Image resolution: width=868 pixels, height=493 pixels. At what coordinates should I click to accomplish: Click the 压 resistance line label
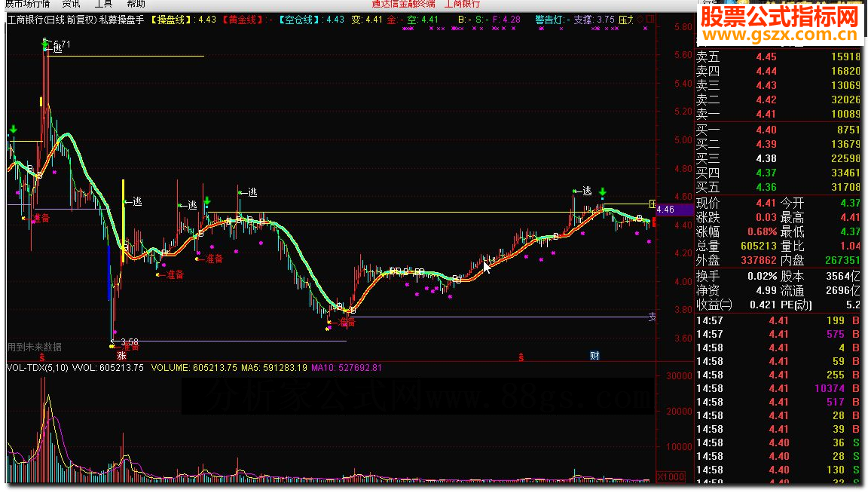652,204
